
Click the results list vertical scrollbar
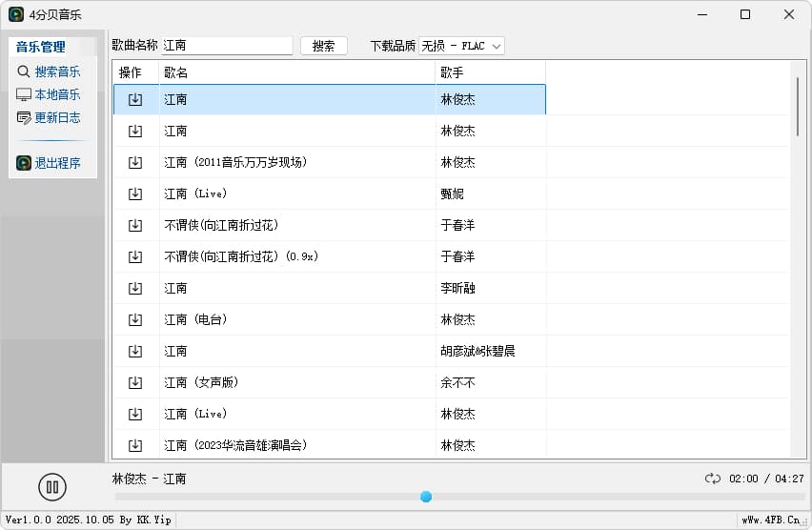click(x=798, y=107)
